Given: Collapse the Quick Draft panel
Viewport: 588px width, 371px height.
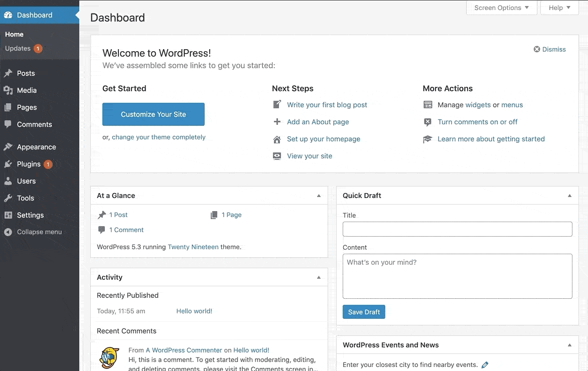Looking at the screenshot, I should click(569, 196).
